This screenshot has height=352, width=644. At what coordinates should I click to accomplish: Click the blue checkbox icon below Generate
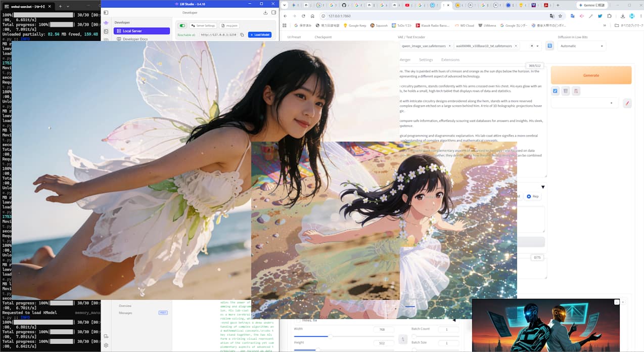click(555, 91)
